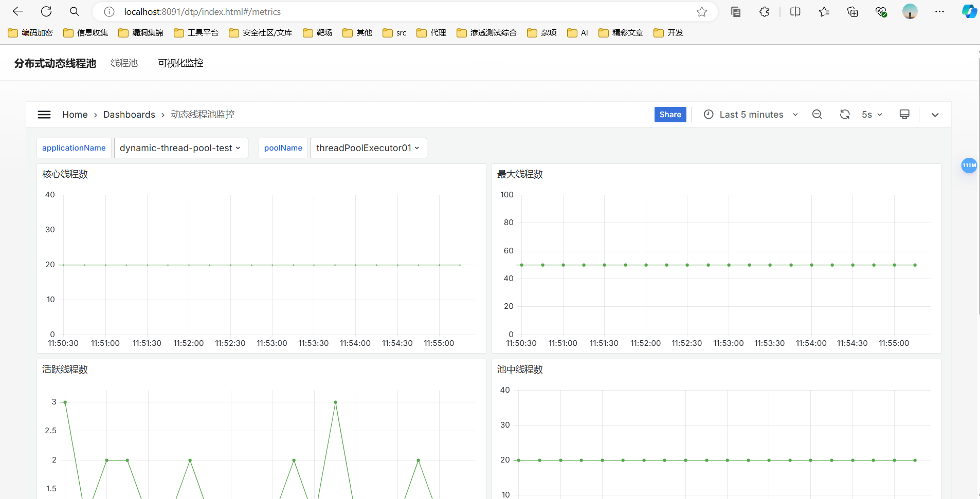The height and width of the screenshot is (499, 980).
Task: Open the 精彩文章 bookmark folder
Action: pos(621,33)
